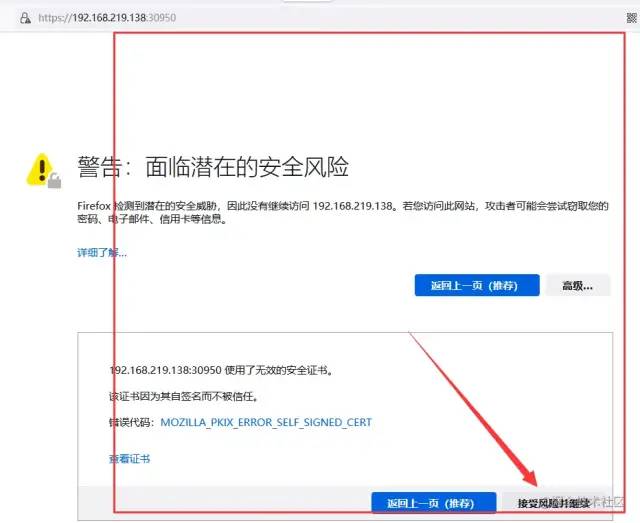Open the MOZILLA_PKIX_ERROR_SELF_SIGNED_CERT error code link
640x523 pixels.
click(266, 422)
